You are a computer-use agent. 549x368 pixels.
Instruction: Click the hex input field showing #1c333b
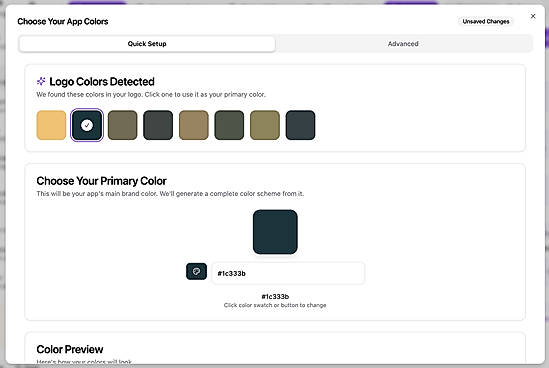tap(288, 273)
